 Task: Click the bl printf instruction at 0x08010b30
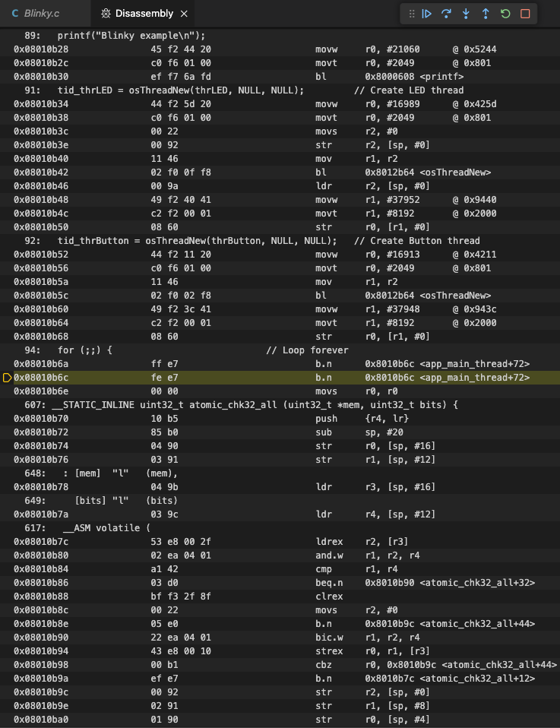(280, 77)
